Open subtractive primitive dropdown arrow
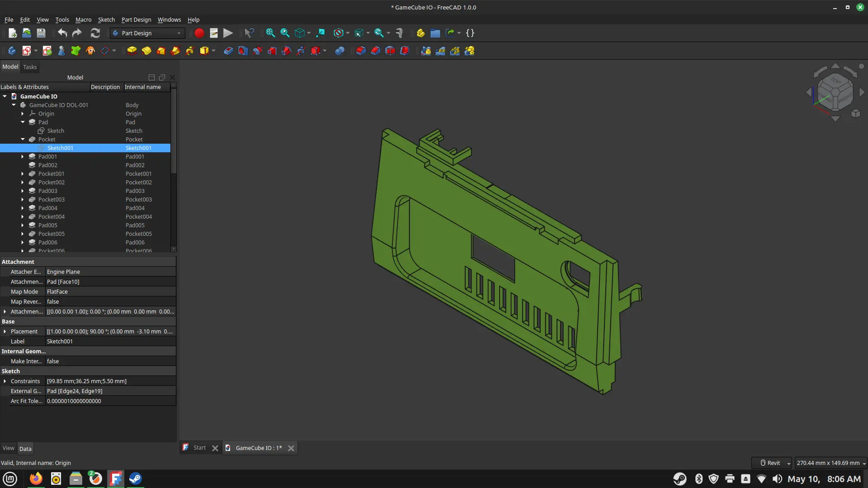This screenshot has height=488, width=868. (x=325, y=51)
